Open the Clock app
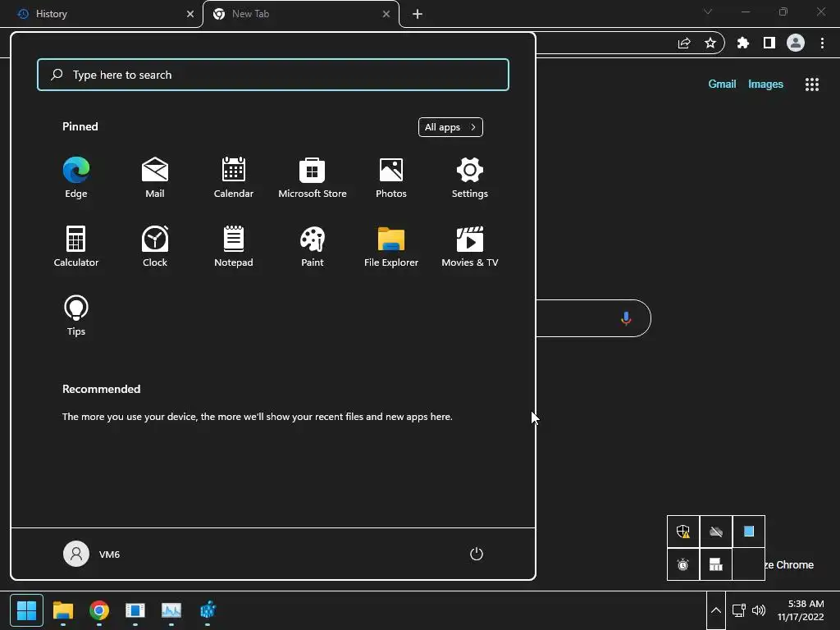Screen dimensions: 840x630 click(x=155, y=246)
